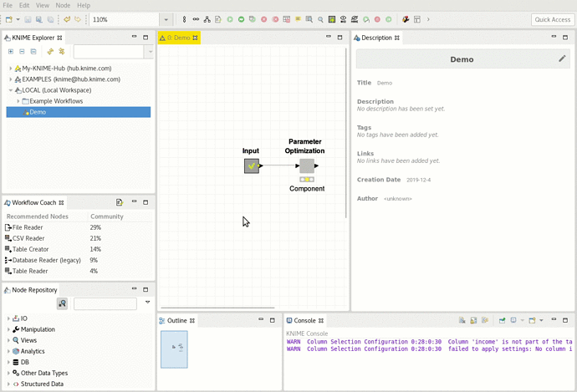Toggle the fuzzy search button in Node Repository
The image size is (577, 392).
click(x=62, y=303)
